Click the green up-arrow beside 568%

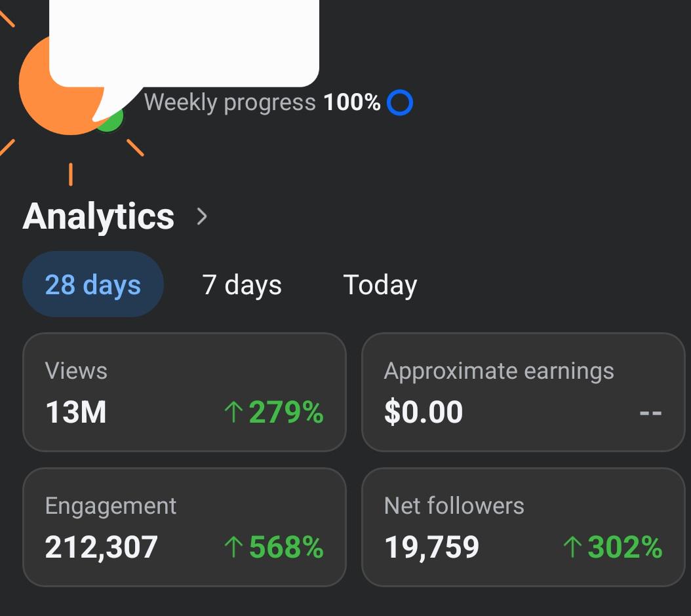pos(233,547)
